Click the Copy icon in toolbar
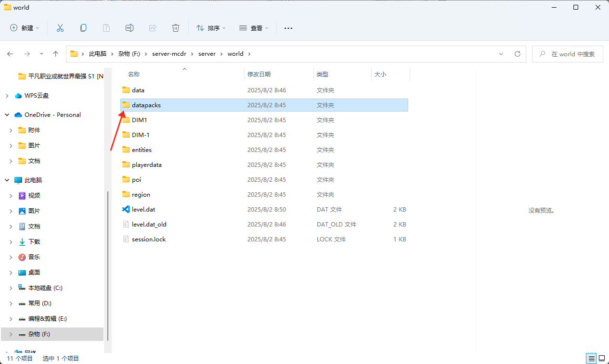 (83, 28)
